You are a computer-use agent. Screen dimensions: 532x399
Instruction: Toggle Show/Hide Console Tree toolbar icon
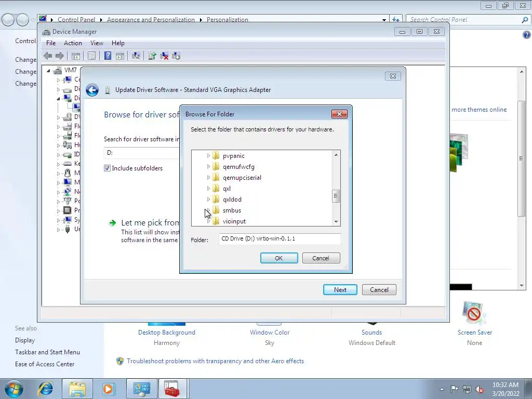pos(76,56)
